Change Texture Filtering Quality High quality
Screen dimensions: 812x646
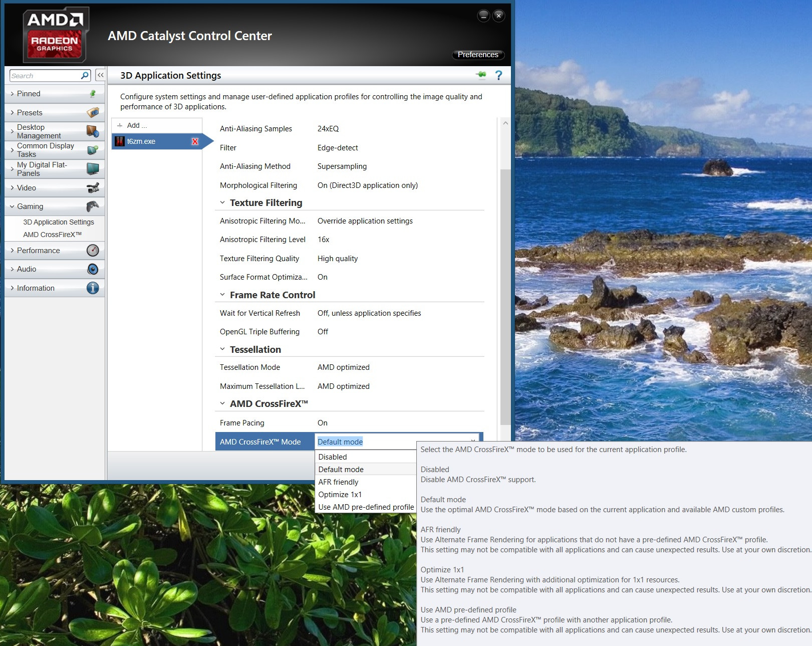(x=338, y=259)
